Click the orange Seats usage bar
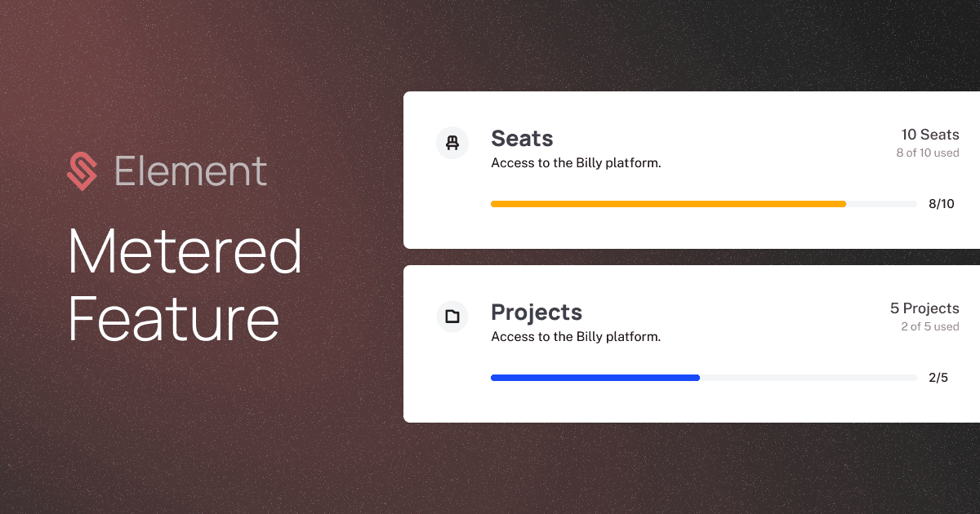This screenshot has width=980, height=514. (668, 204)
